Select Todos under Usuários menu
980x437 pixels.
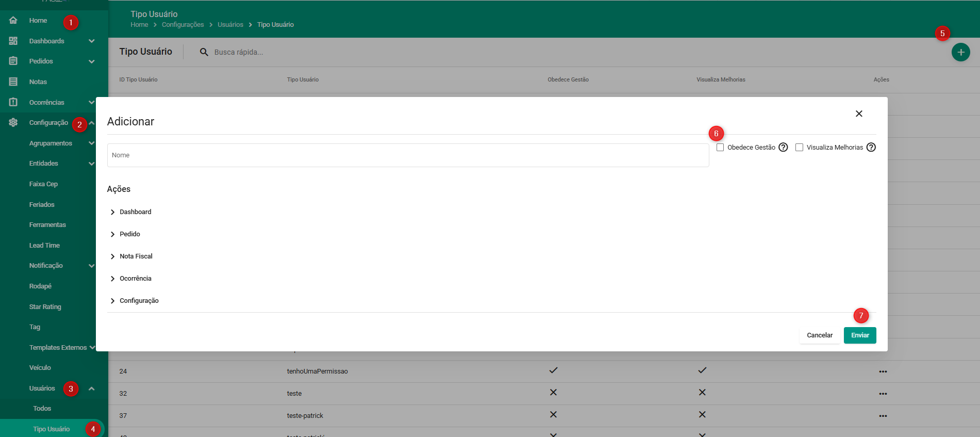[x=42, y=408]
